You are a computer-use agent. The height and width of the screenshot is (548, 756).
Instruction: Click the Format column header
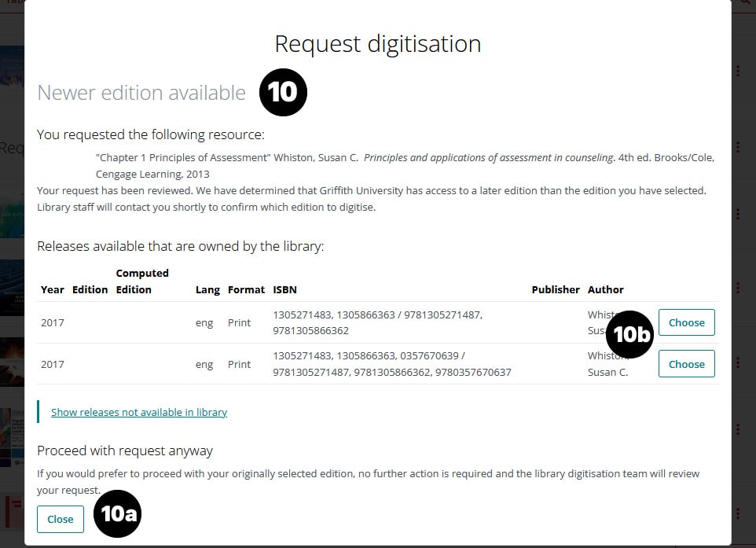tap(246, 289)
